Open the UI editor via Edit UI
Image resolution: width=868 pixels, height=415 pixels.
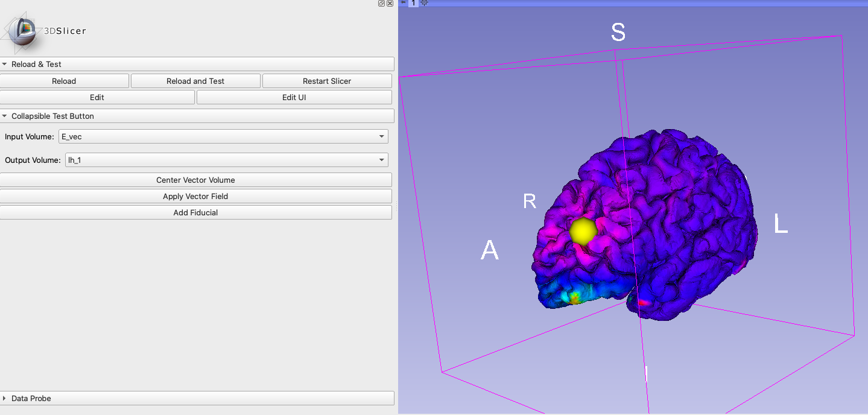click(x=294, y=97)
